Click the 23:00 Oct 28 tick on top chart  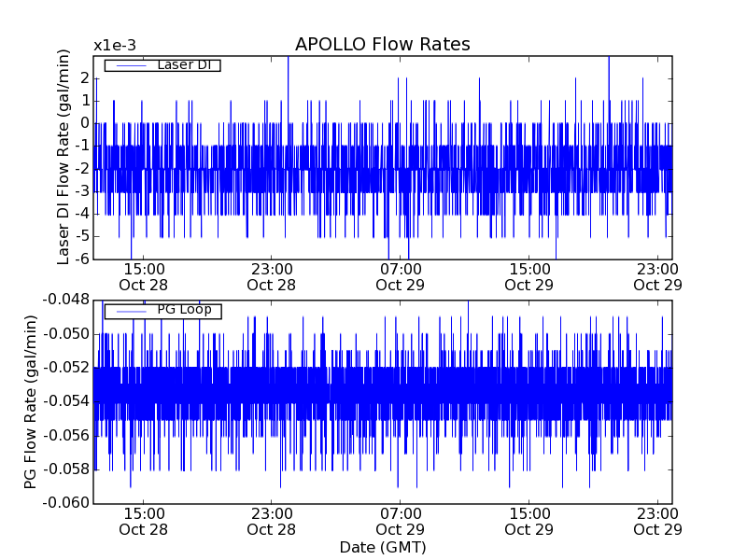pyautogui.click(x=272, y=276)
